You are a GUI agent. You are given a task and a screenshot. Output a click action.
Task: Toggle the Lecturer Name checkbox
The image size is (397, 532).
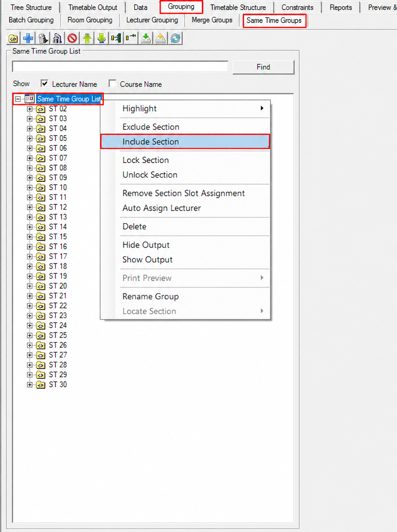[x=44, y=84]
